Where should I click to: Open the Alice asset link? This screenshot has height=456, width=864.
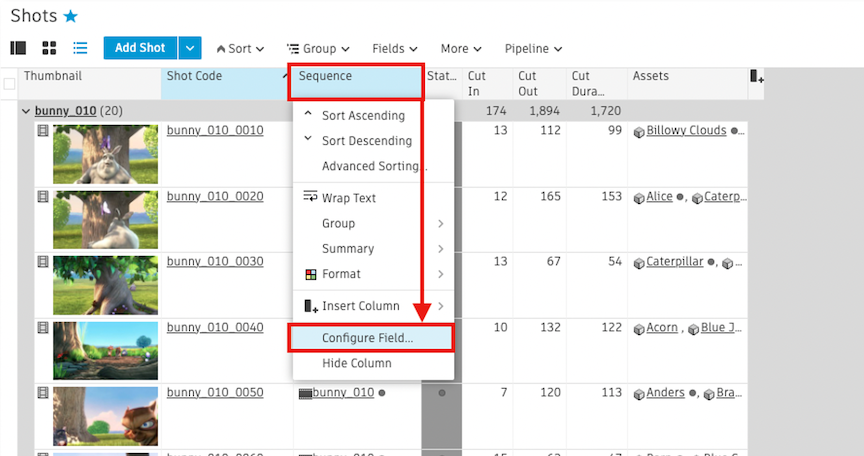(x=659, y=197)
